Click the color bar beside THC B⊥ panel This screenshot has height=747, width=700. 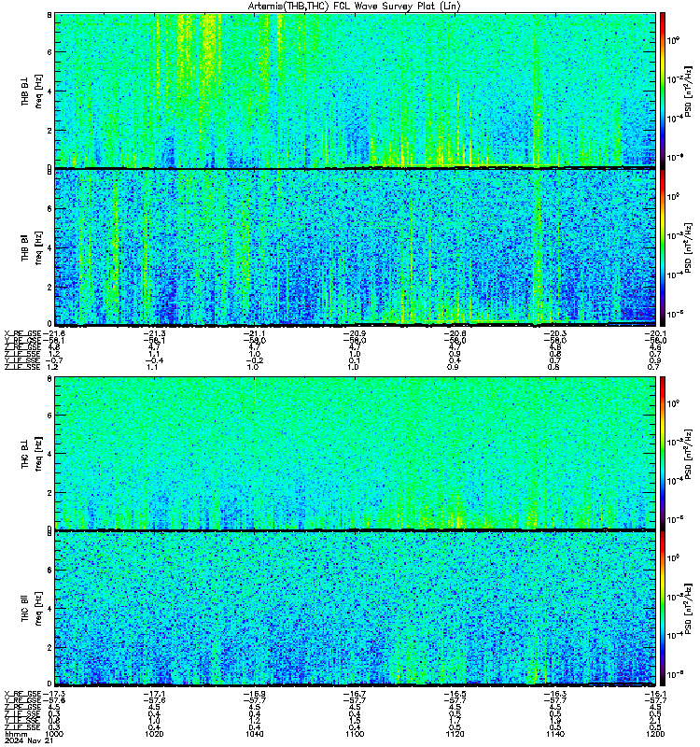(x=663, y=453)
